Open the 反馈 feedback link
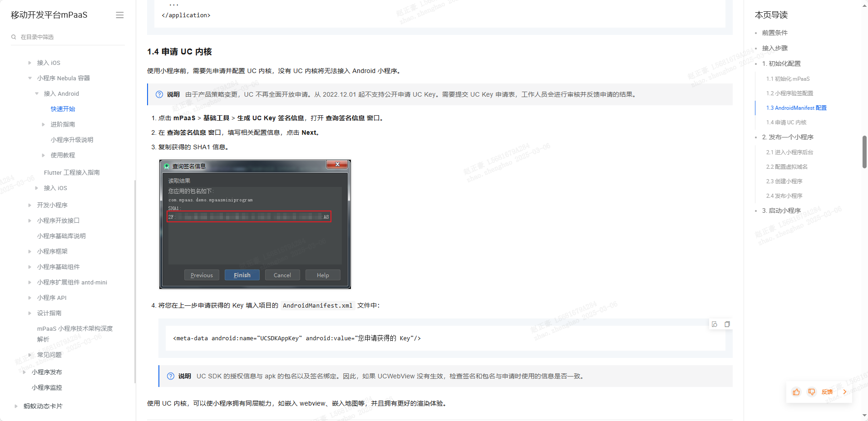The height and width of the screenshot is (421, 868). point(827,392)
